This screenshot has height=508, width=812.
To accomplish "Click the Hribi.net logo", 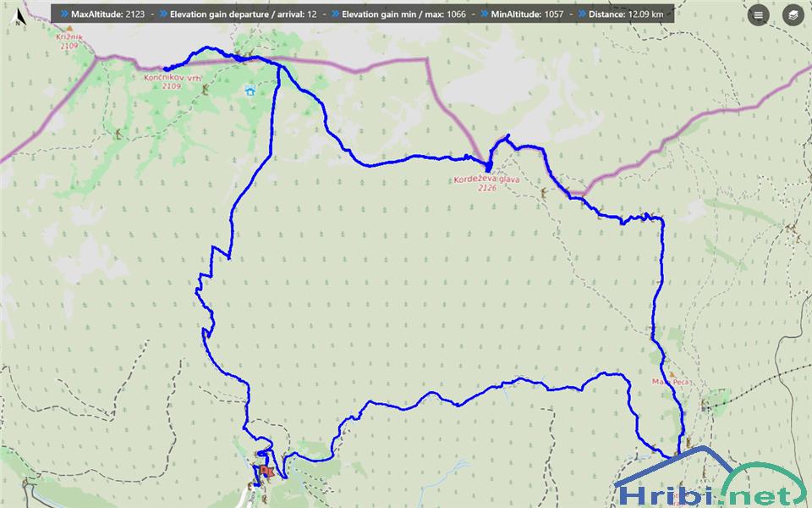I will (710, 483).
